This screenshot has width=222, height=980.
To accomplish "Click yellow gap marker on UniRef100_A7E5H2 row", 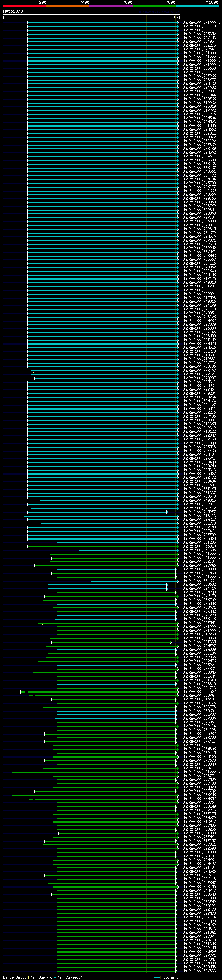I will (43, 624).
